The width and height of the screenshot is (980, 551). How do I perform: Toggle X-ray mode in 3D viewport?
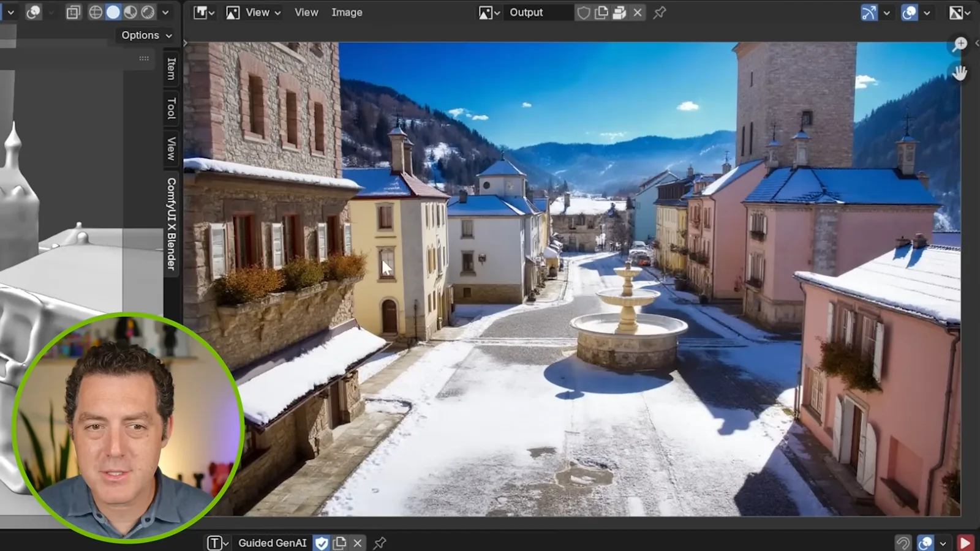tap(73, 12)
